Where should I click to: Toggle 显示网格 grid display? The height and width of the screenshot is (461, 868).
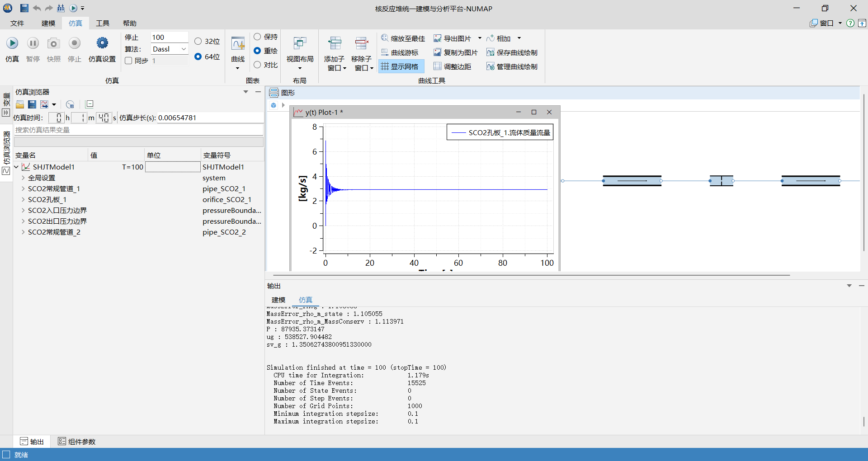[x=401, y=66]
